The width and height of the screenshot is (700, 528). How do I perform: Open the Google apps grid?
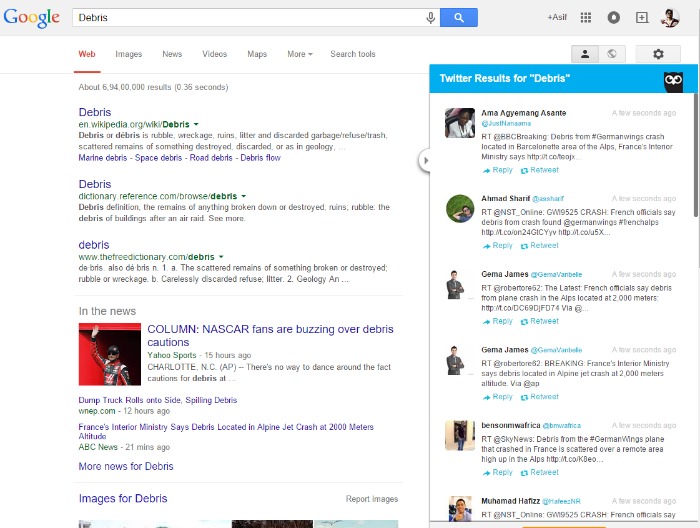586,17
